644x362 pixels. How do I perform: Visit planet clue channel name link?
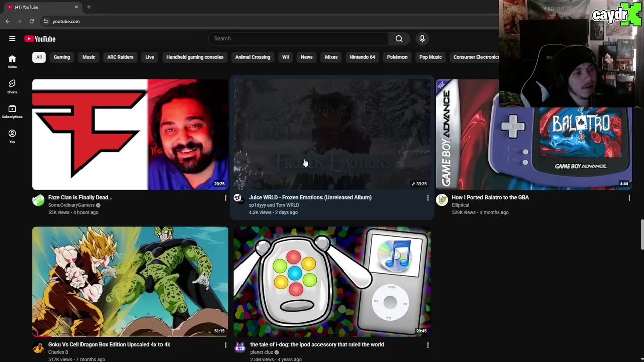[x=262, y=352]
